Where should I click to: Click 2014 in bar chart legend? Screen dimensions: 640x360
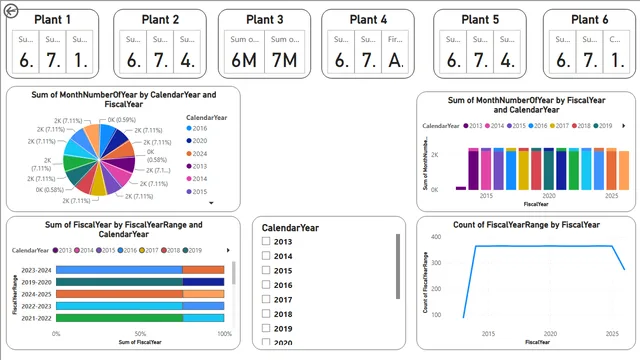tap(84, 250)
